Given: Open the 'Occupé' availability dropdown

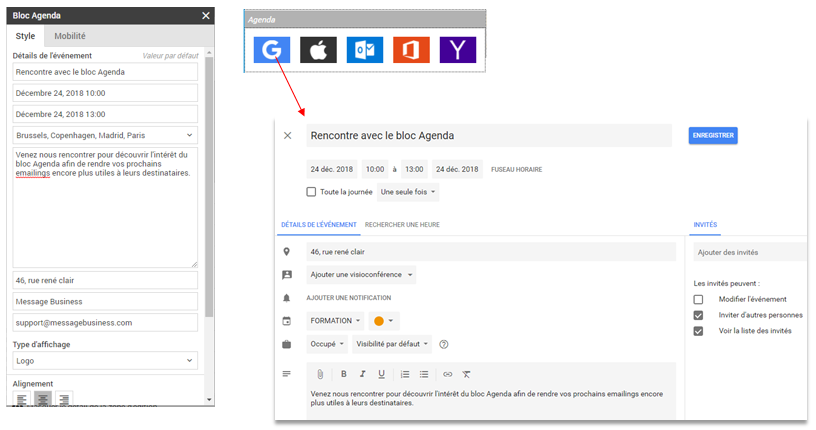Looking at the screenshot, I should [327, 344].
